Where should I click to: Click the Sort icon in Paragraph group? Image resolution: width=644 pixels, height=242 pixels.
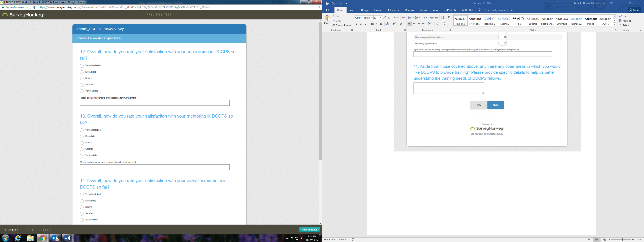443,18
